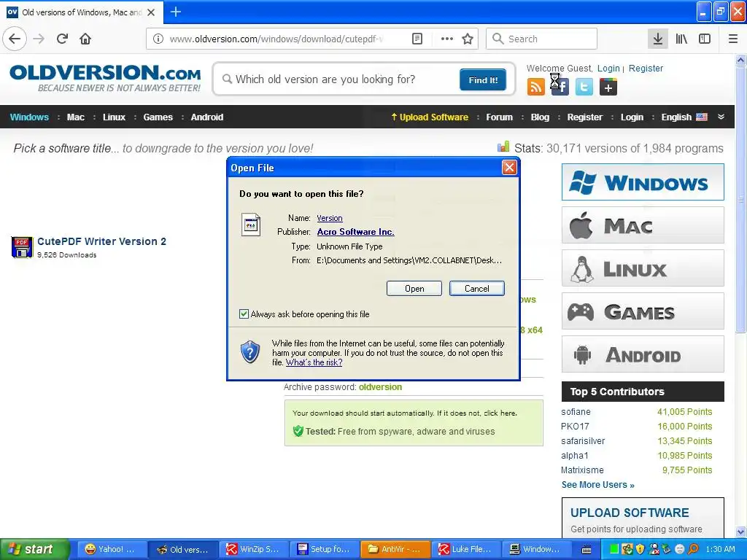Open Upload Software in nav bar

point(430,117)
